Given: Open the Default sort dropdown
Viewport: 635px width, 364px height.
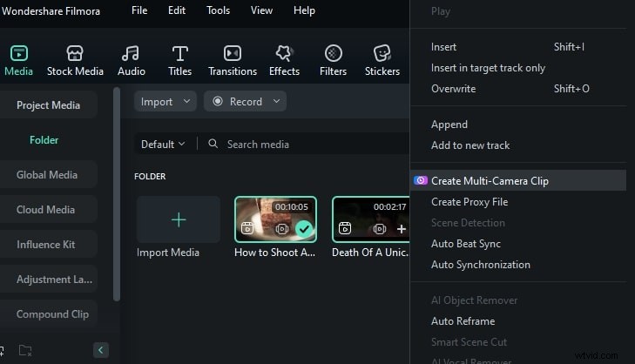Looking at the screenshot, I should click(x=163, y=145).
